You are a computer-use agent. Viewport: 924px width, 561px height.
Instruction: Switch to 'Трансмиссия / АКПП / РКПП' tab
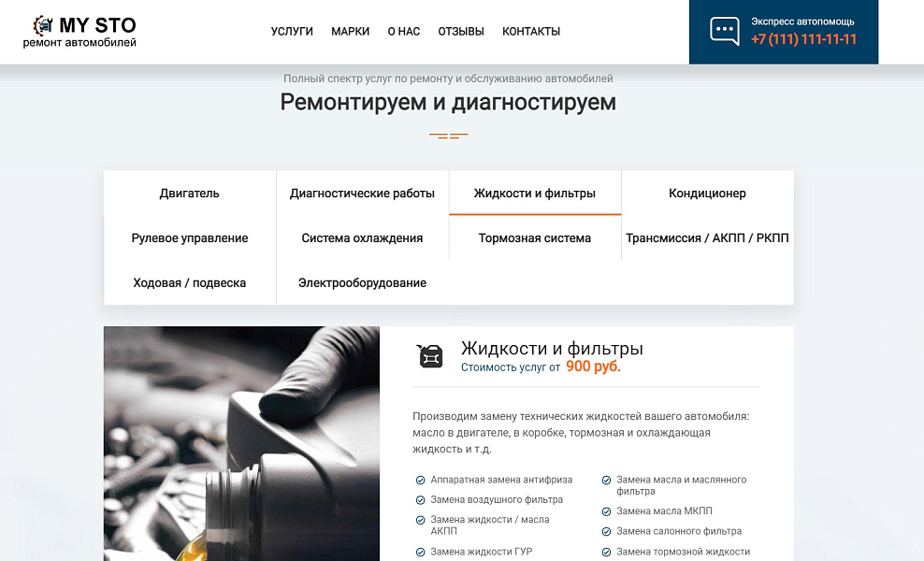706,238
